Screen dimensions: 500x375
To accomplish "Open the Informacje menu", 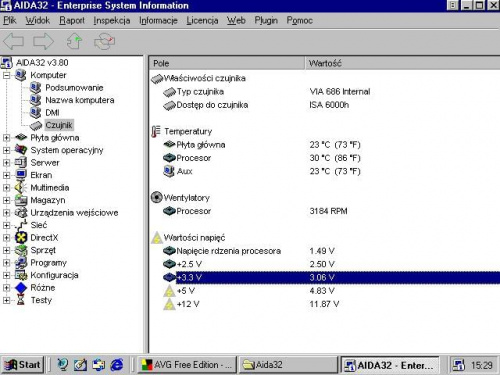I will pos(158,21).
